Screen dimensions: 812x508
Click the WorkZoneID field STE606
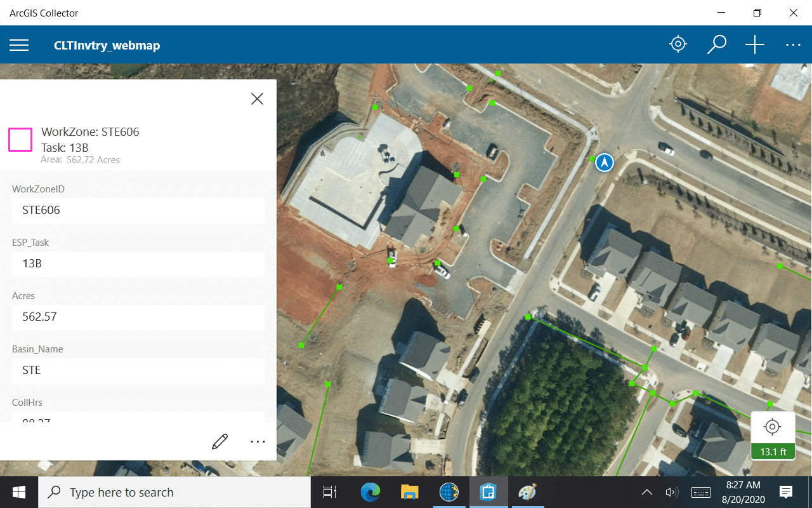point(138,210)
